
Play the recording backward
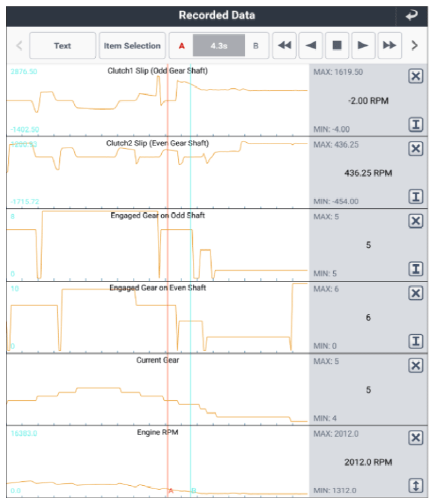(x=311, y=45)
